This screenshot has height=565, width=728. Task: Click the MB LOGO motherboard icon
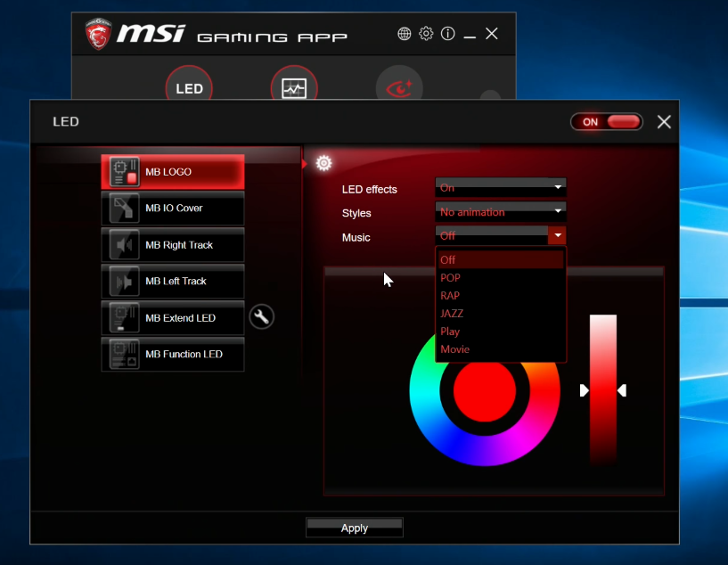125,172
